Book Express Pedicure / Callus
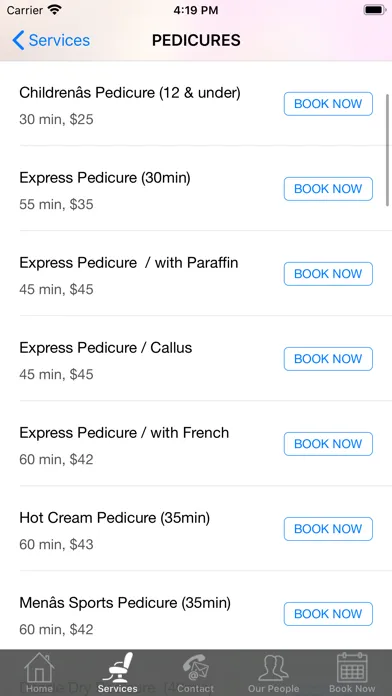 (x=328, y=359)
